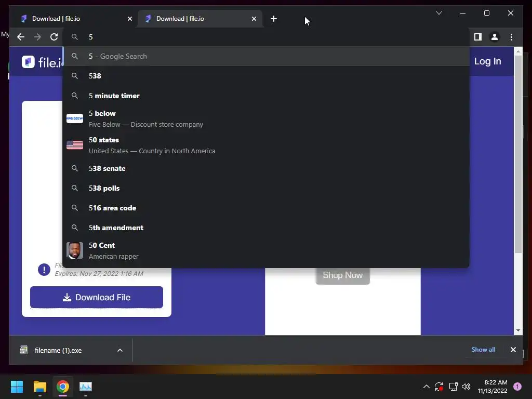The image size is (532, 399).
Task: Open the tab search chevron
Action: pos(438,13)
